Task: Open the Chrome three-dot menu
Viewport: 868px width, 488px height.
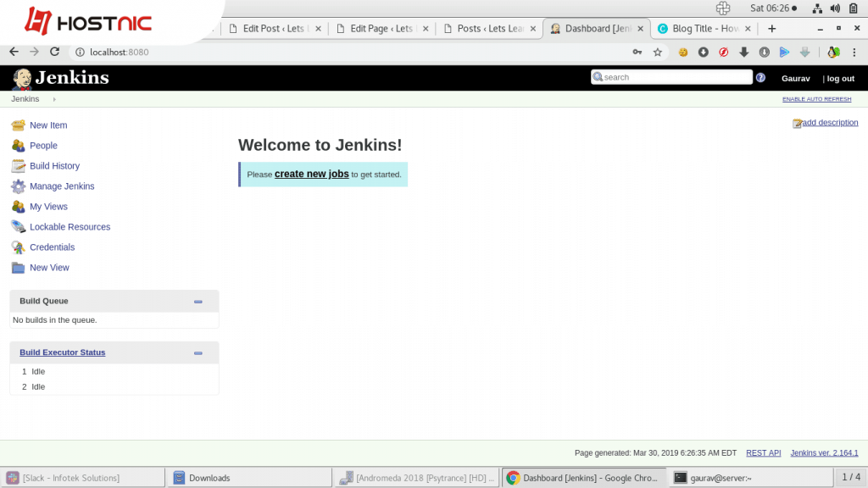Action: pos(854,52)
